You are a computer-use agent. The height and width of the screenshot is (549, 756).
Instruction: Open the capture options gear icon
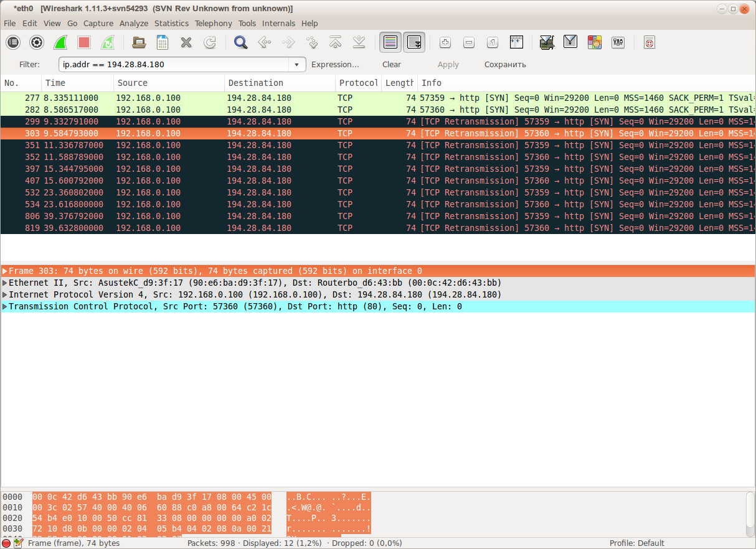click(x=37, y=42)
